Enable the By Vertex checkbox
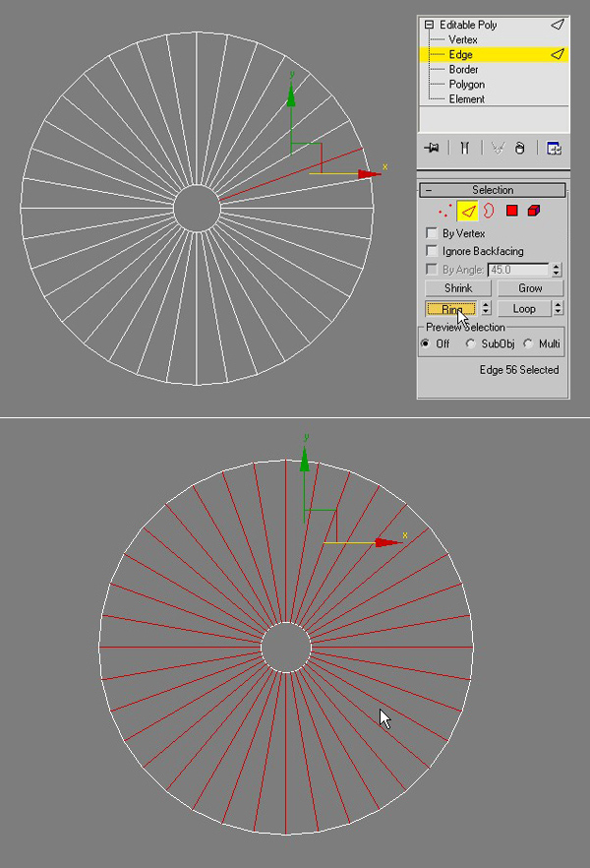The width and height of the screenshot is (590, 868). tap(431, 233)
